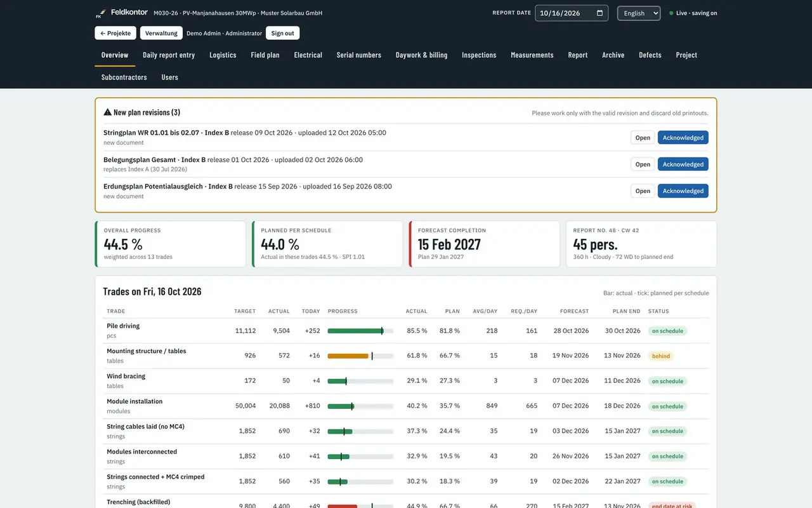The image size is (812, 508).
Task: Select the Module installation trade name
Action: coord(134,401)
